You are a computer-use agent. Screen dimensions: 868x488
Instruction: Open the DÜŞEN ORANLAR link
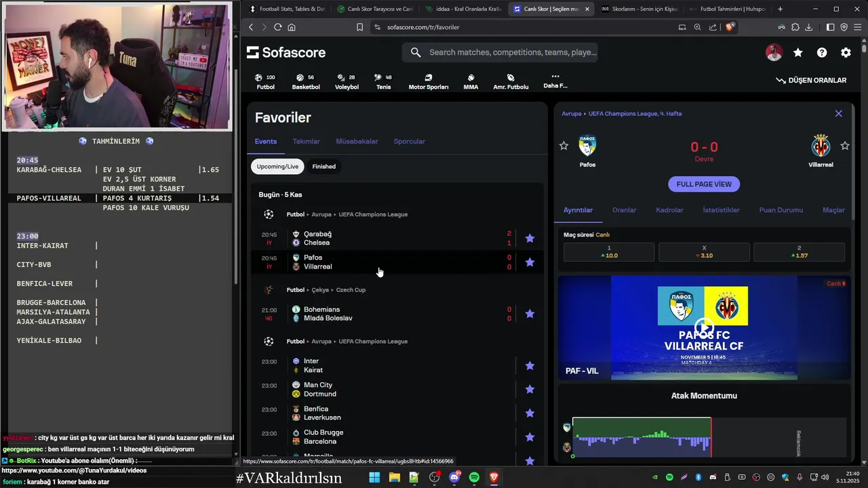click(x=811, y=80)
